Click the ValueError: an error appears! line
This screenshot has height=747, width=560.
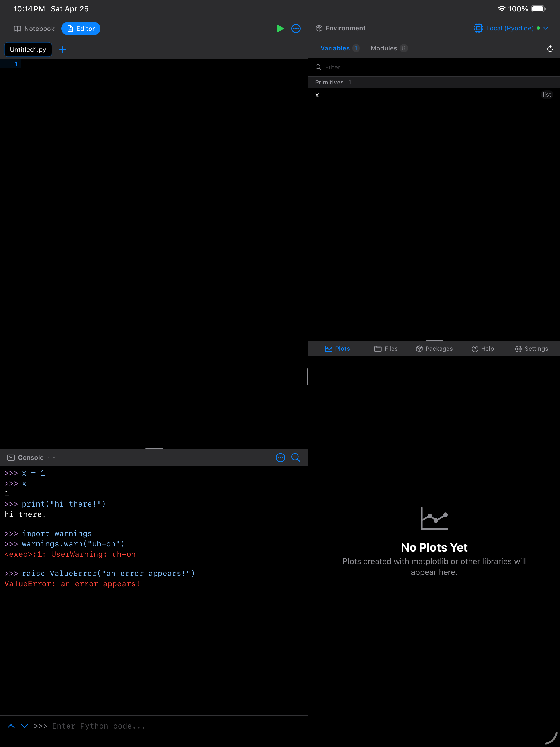(72, 584)
